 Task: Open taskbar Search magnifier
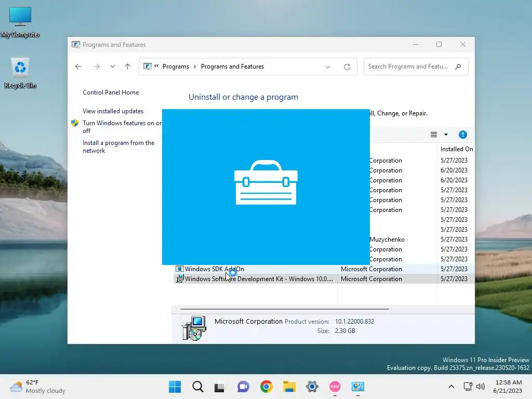(x=198, y=387)
